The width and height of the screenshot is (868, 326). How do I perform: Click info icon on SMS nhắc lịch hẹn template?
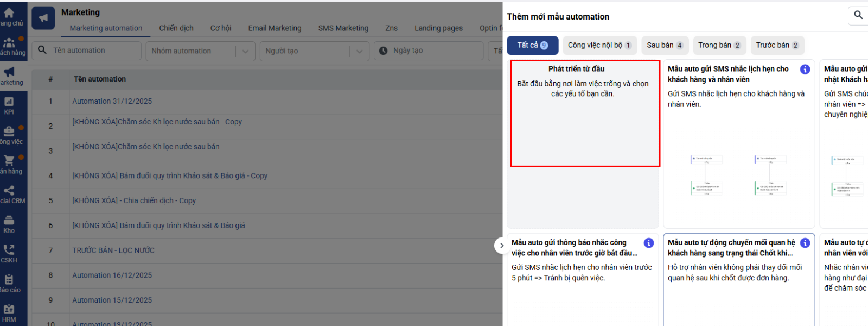click(x=805, y=70)
